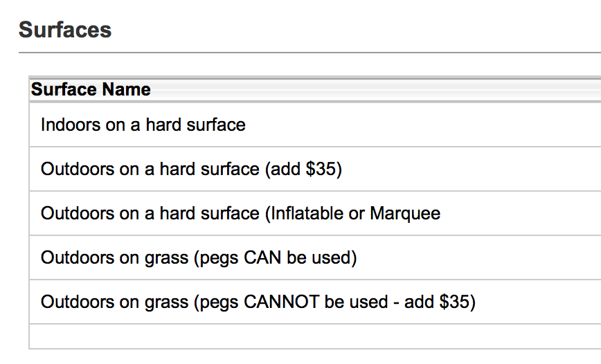Click "(add $35)" text in the second row
The width and height of the screenshot is (601, 364).
[x=303, y=170]
